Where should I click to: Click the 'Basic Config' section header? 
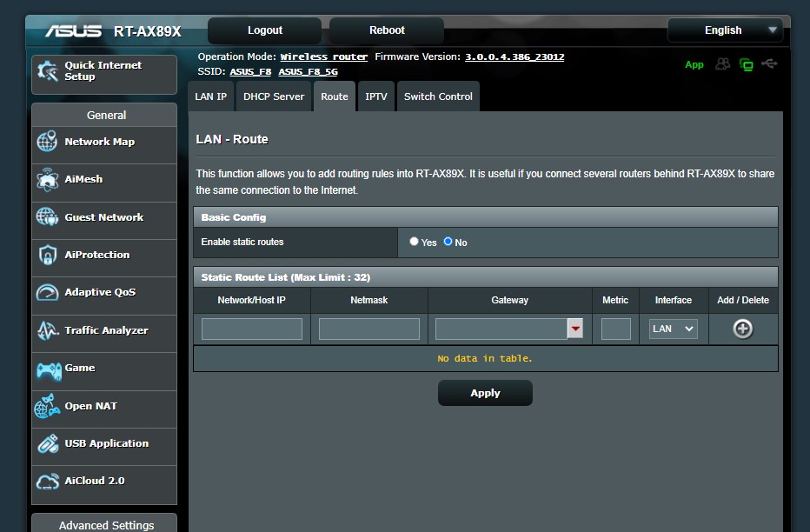pos(486,217)
